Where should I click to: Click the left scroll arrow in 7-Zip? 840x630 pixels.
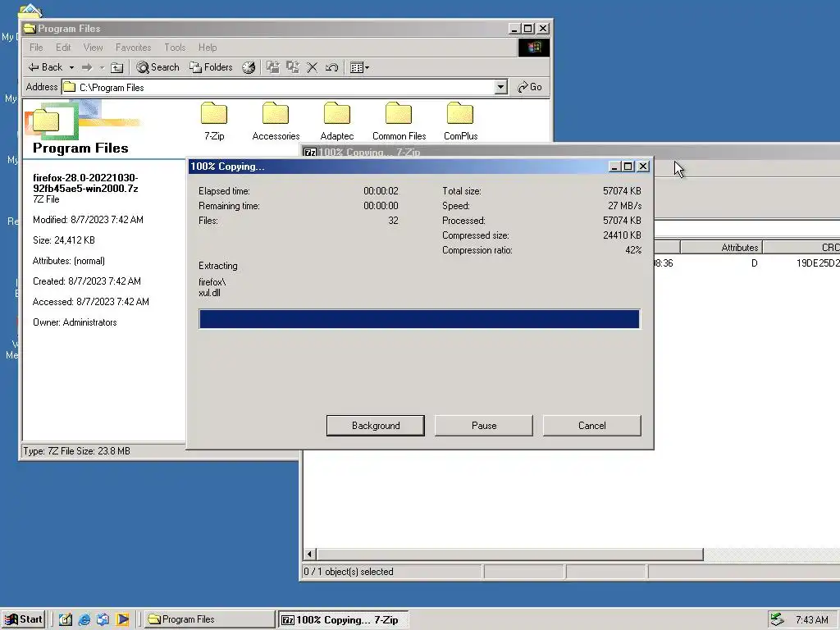tap(309, 554)
